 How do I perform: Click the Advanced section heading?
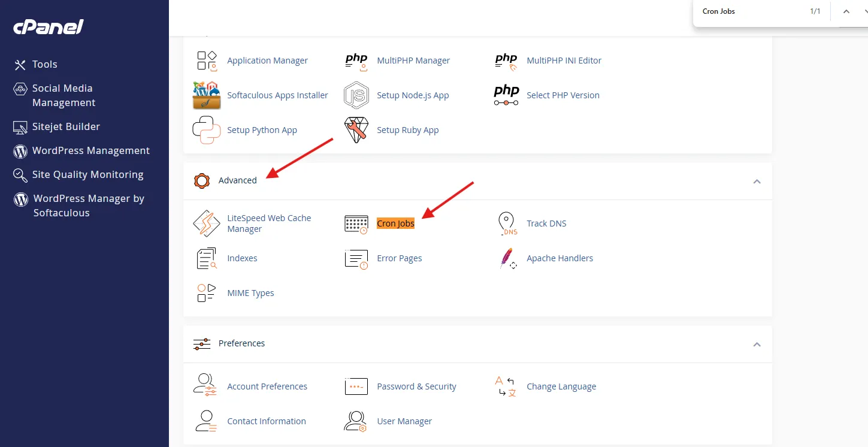[237, 180]
